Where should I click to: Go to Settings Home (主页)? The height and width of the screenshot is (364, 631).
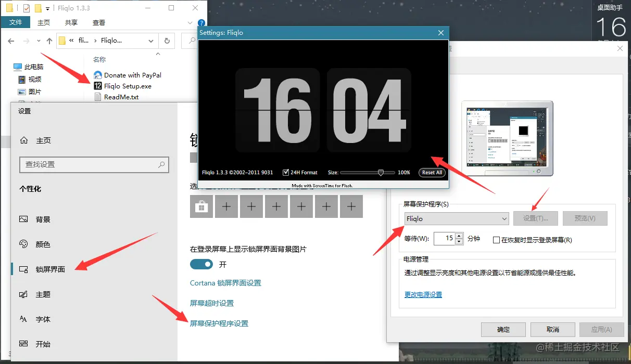click(35, 140)
